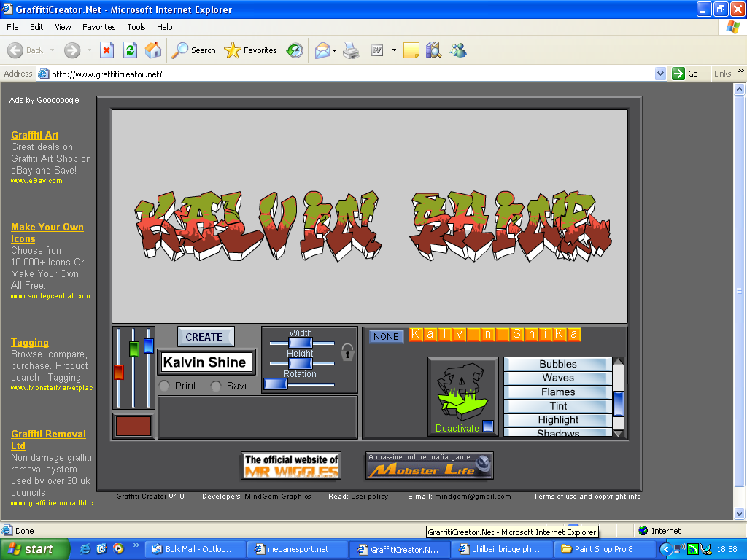Viewport: 747px width, 560px height.
Task: Click the blue color slider handle
Action: [x=149, y=346]
